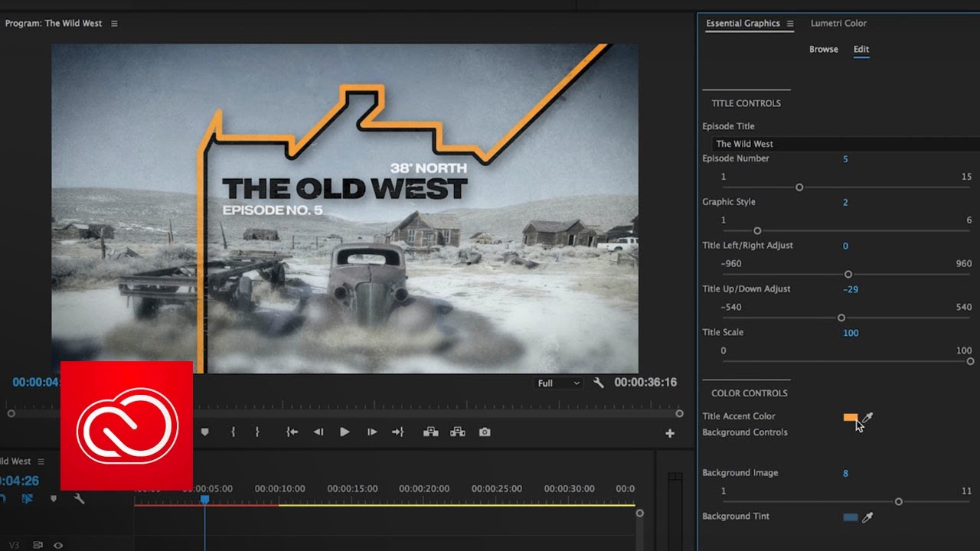Click the Graphic Style slider handle
This screenshot has height=551, width=980.
(757, 231)
